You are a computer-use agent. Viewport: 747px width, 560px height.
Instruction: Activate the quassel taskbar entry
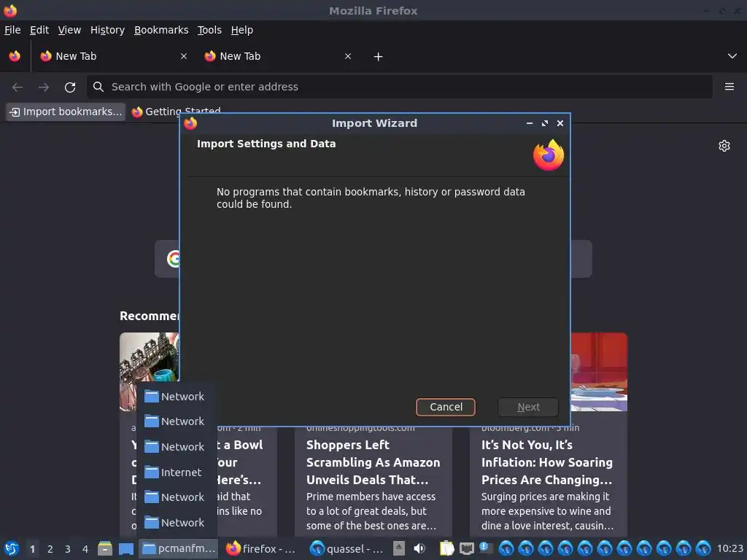click(347, 548)
